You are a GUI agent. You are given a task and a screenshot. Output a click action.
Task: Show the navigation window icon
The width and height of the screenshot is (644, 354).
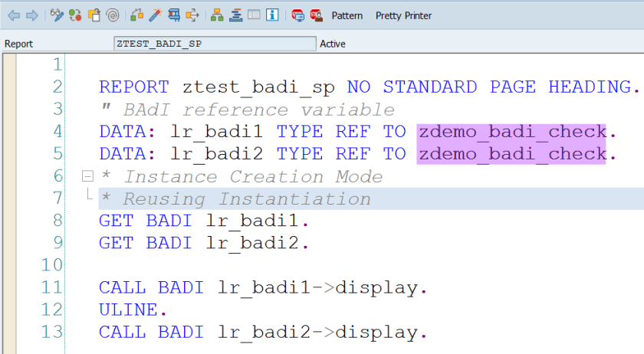coord(236,15)
